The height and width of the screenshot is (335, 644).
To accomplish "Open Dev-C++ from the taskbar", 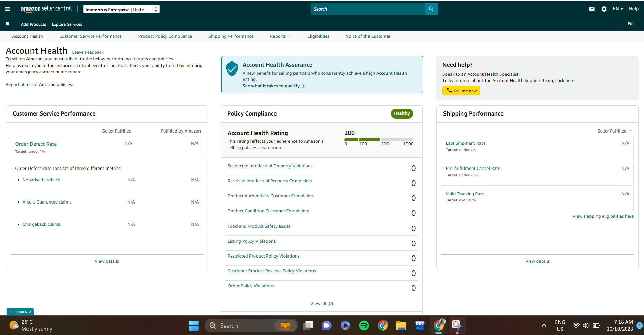I will [x=420, y=325].
